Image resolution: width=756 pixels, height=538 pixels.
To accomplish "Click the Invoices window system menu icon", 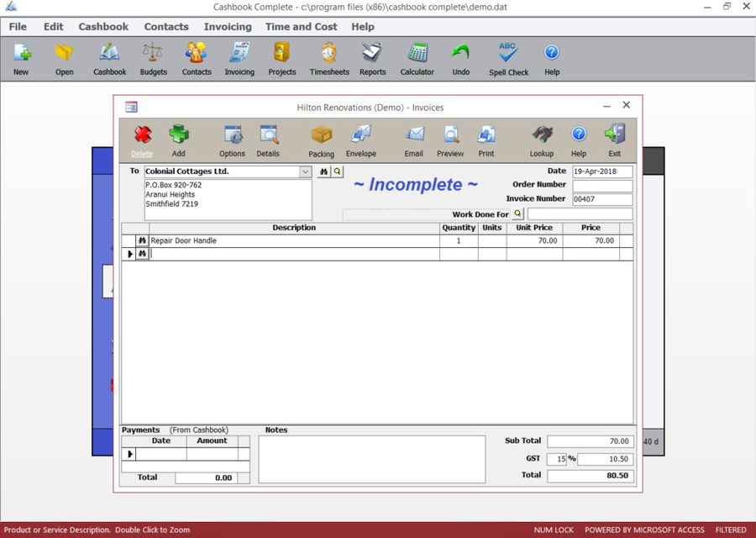I will point(131,107).
